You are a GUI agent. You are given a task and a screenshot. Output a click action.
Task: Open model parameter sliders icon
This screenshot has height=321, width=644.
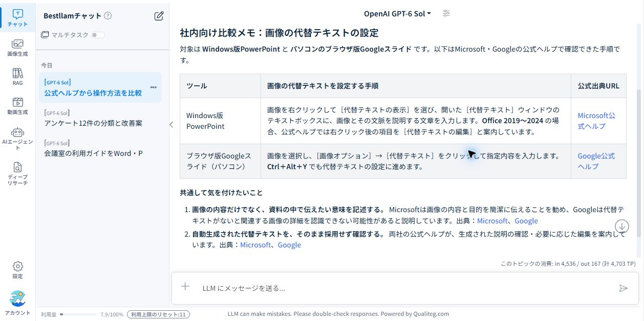(x=446, y=14)
